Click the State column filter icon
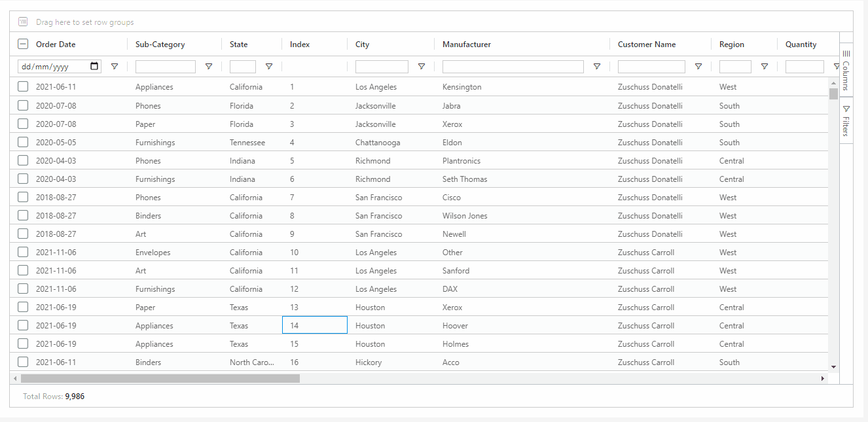Image resolution: width=868 pixels, height=422 pixels. (269, 67)
